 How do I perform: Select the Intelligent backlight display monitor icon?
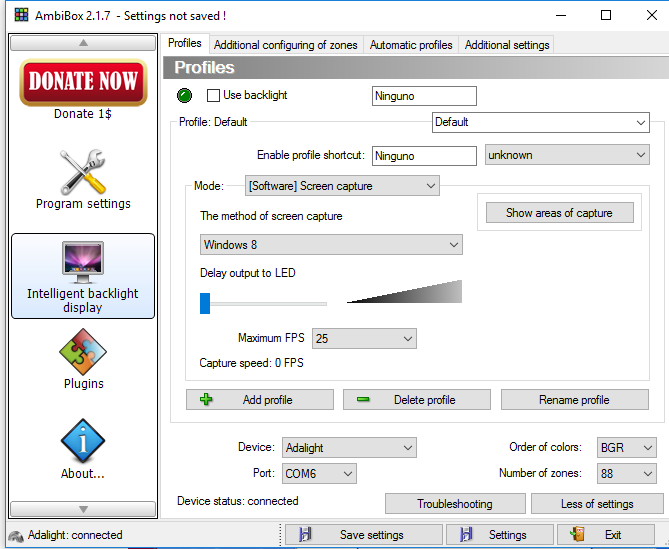point(83,263)
